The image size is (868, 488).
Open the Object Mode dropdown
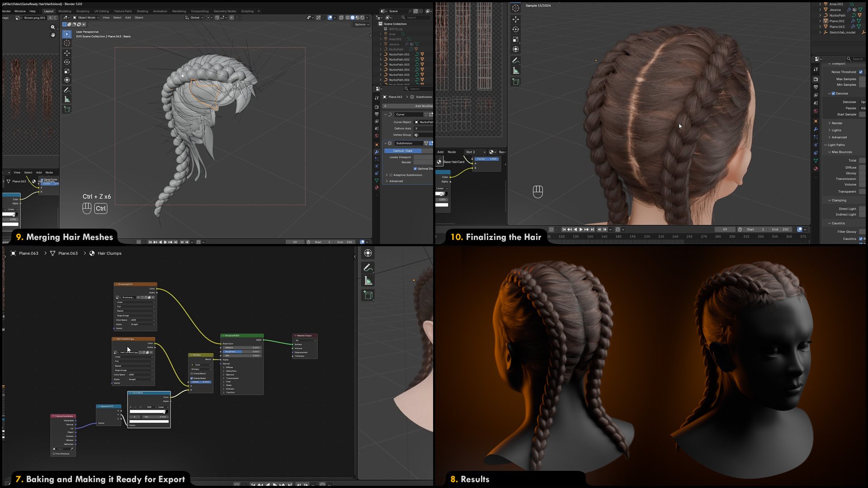(x=86, y=18)
